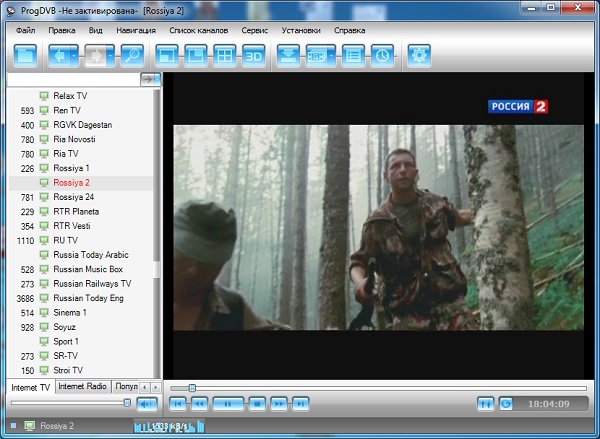Open settings with the gear toolbar icon
Image resolution: width=600 pixels, height=439 pixels.
[x=420, y=55]
